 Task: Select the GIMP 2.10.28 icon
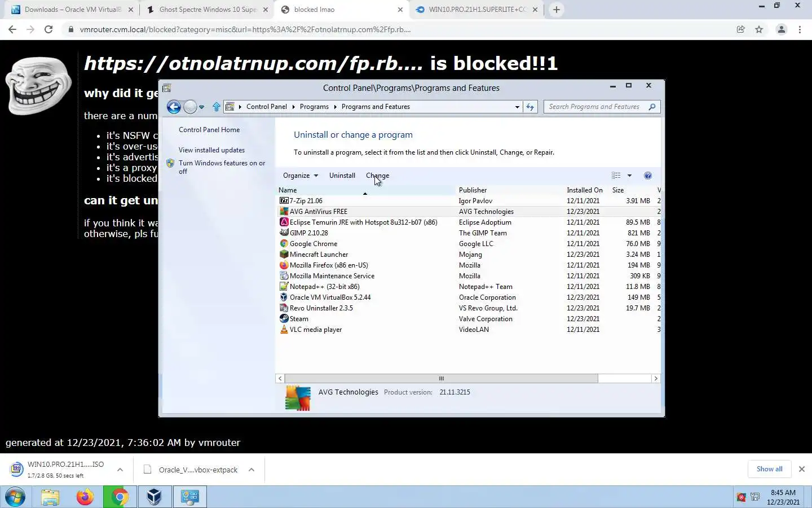(284, 233)
